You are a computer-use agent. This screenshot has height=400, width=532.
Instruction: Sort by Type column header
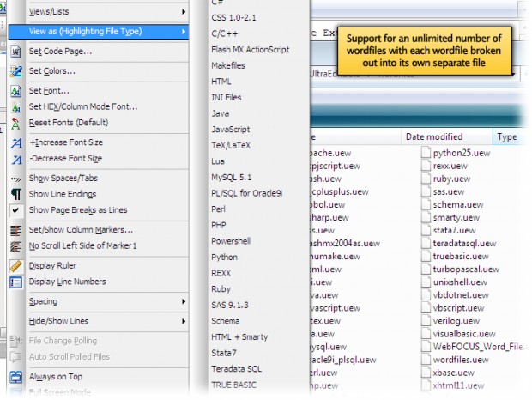507,136
